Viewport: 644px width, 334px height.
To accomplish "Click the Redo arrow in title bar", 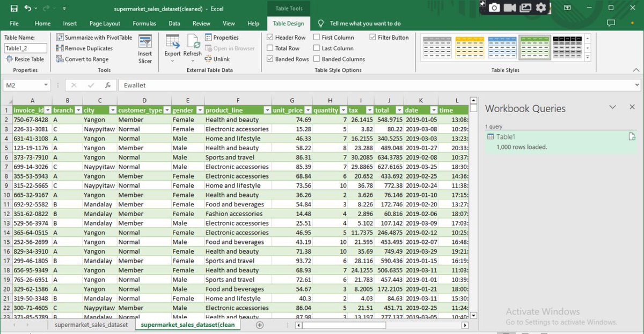I will 46,9.
